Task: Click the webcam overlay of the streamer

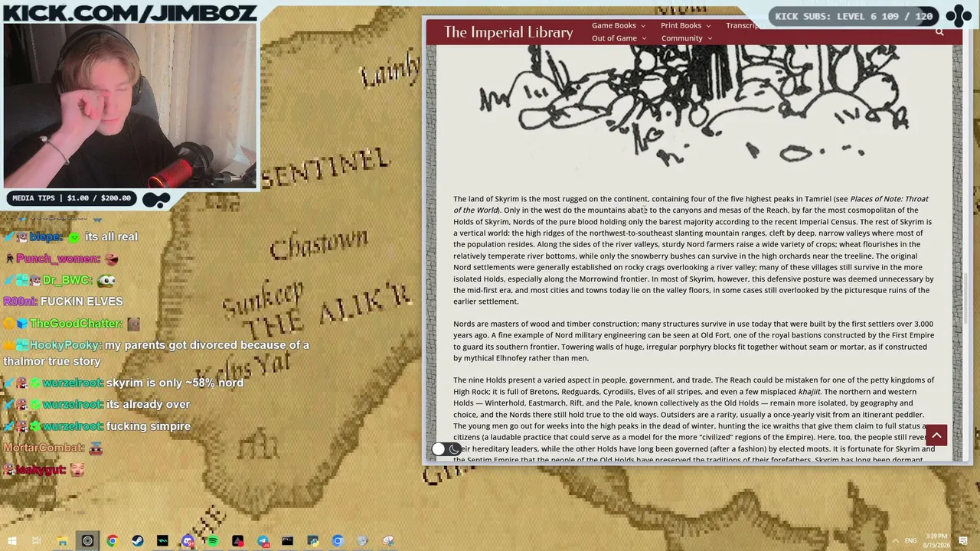Action: (x=129, y=106)
